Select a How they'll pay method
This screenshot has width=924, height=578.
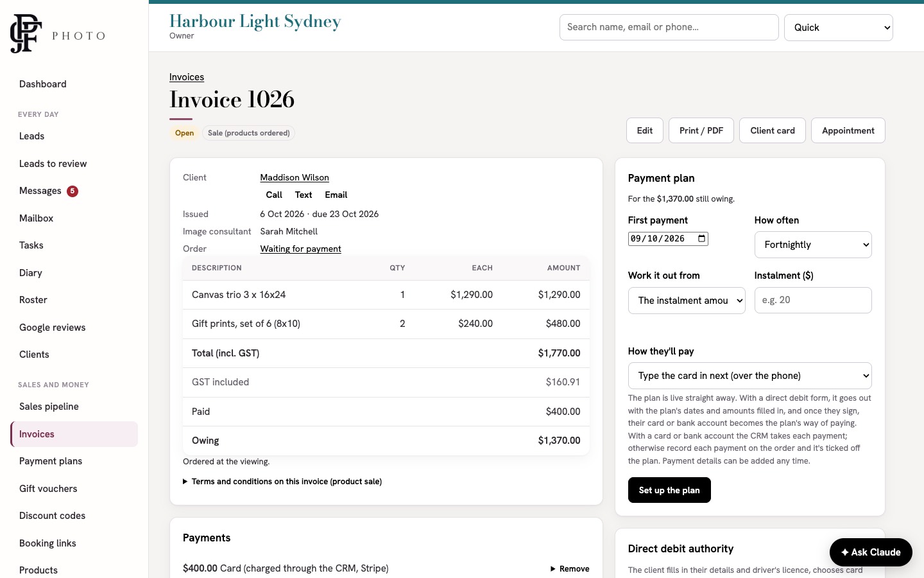[749, 376]
